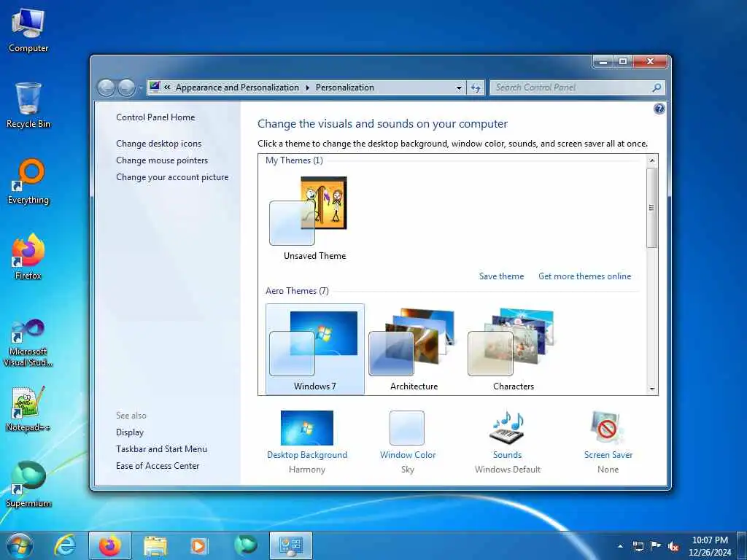Open the Display link

(x=130, y=432)
